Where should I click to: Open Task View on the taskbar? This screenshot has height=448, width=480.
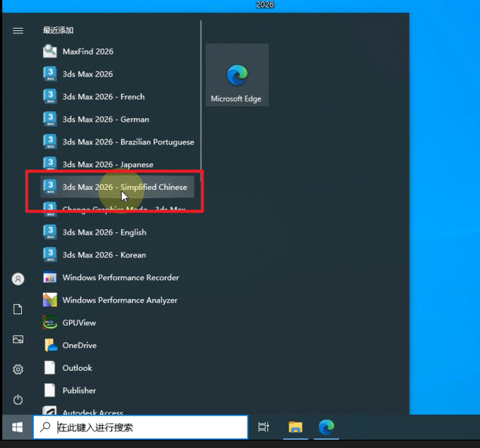coord(263,427)
